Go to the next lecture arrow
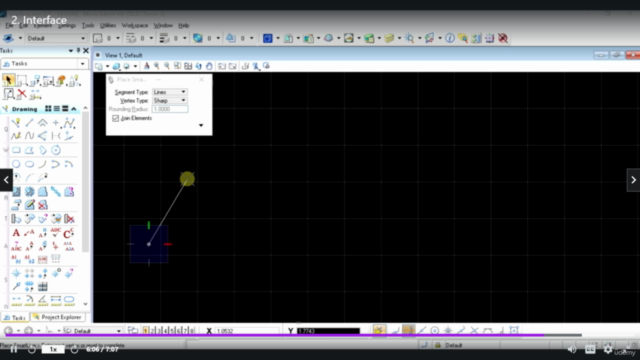Screen dimensions: 640x360 click(x=633, y=180)
